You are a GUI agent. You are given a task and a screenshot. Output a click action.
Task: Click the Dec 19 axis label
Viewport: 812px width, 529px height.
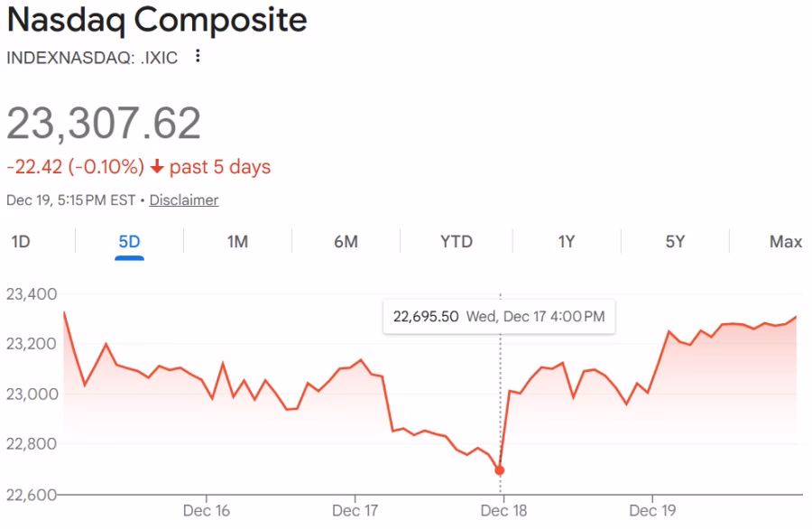tap(652, 510)
